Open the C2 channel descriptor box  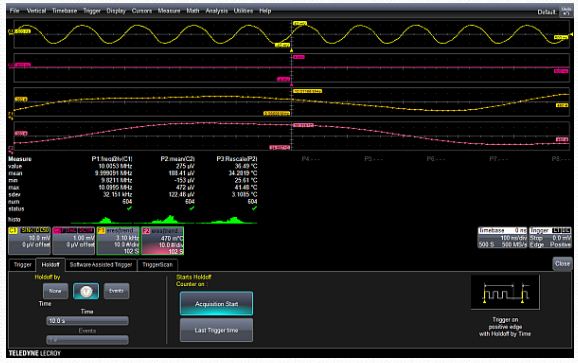pos(73,240)
